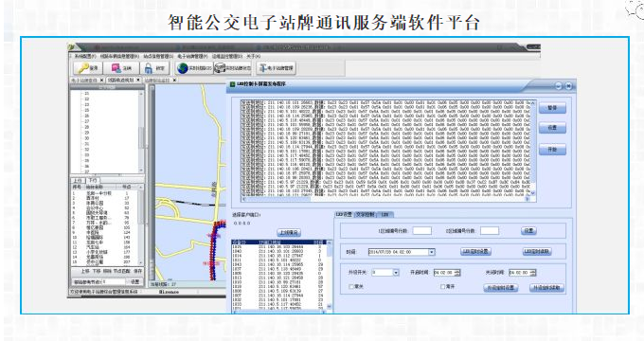Open the time date dropdown arrow

click(431, 252)
